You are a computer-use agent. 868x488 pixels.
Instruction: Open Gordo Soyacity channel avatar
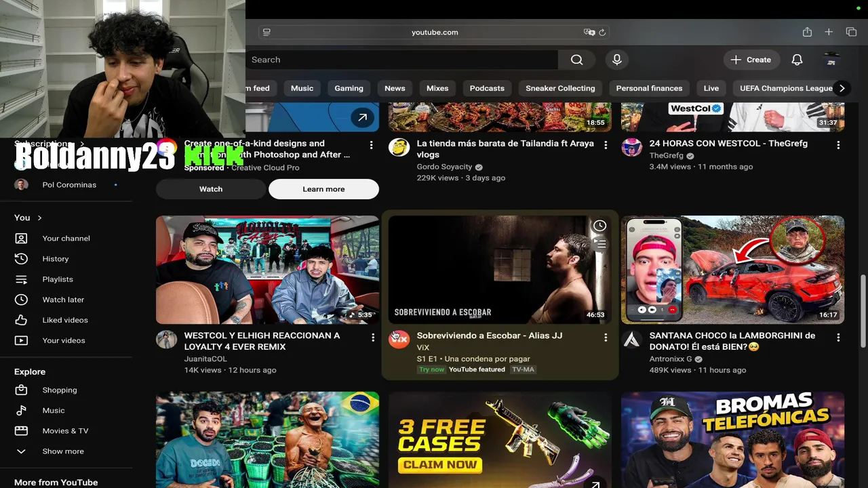pos(399,147)
